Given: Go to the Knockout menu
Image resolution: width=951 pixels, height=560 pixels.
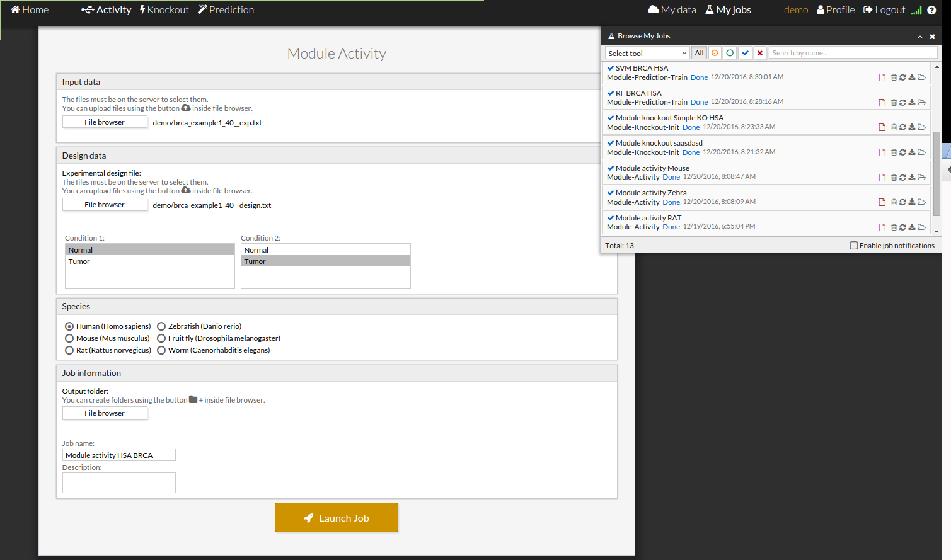Looking at the screenshot, I should coord(164,10).
